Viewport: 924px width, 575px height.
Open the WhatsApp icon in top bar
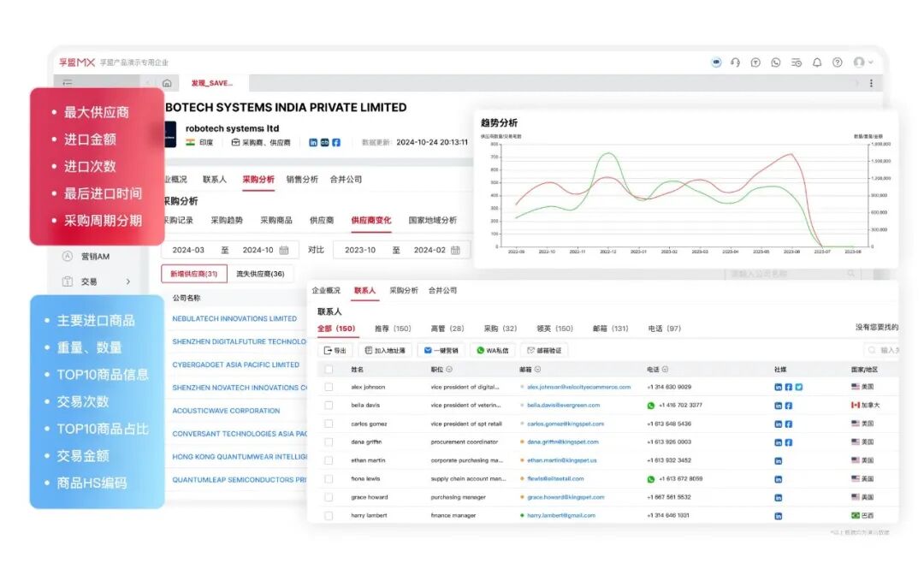(775, 62)
